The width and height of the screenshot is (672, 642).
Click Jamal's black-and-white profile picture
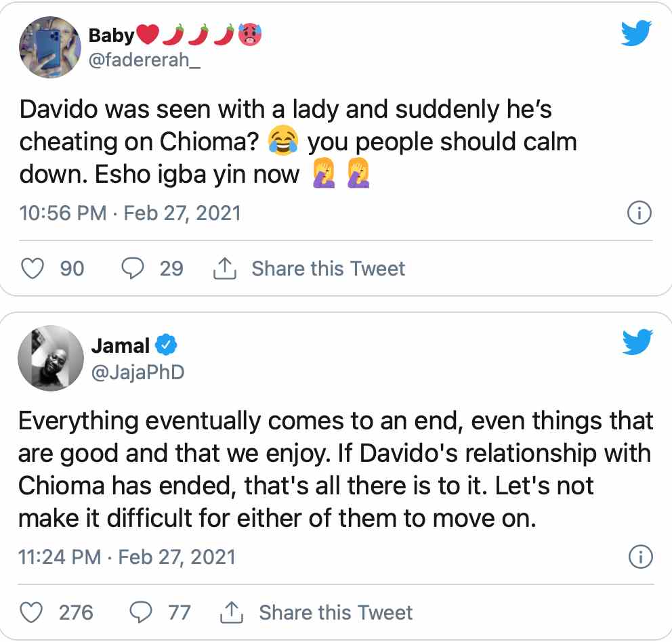46,358
